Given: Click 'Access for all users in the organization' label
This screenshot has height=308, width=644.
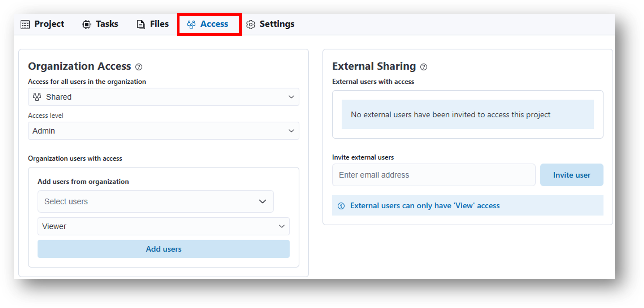Looking at the screenshot, I should [87, 82].
